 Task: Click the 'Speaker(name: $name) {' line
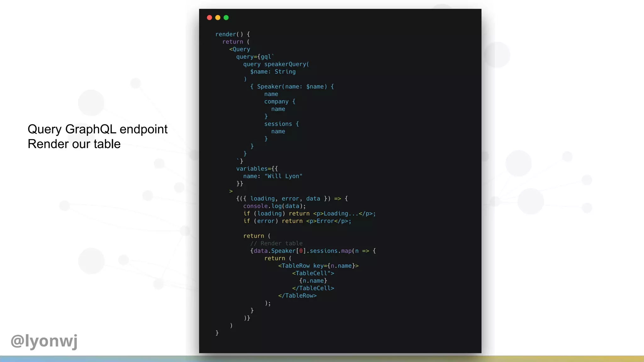(x=292, y=87)
